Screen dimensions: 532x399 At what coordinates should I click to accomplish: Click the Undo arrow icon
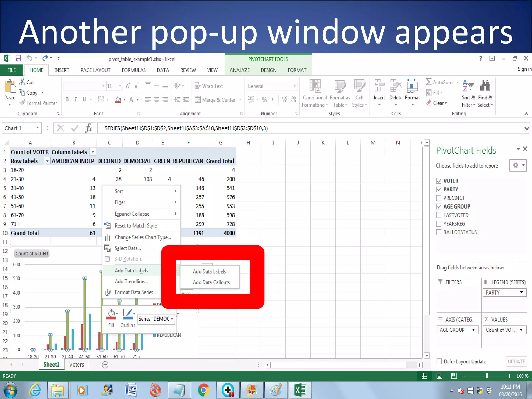[x=30, y=58]
